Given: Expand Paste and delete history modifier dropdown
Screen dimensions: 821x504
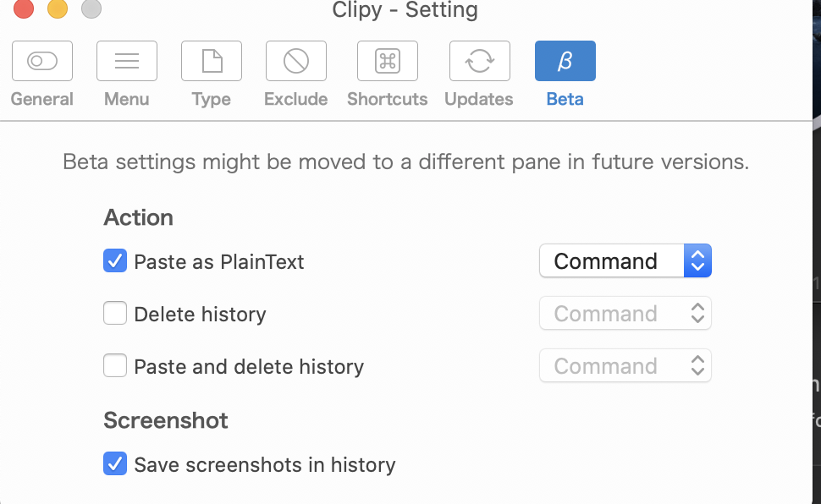Looking at the screenshot, I should (x=625, y=366).
